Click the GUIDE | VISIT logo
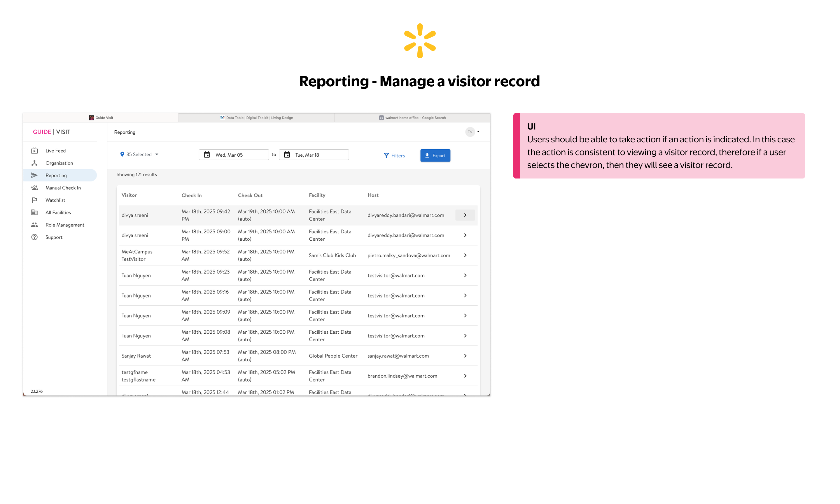The width and height of the screenshot is (840, 504). point(52,132)
